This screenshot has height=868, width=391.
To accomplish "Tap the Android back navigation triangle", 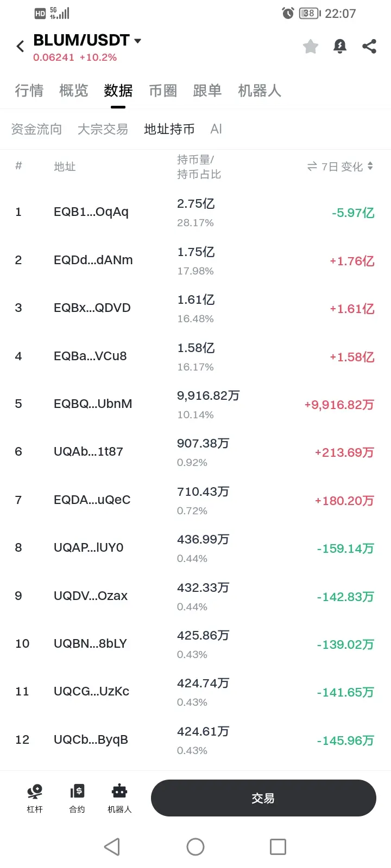I will (112, 847).
